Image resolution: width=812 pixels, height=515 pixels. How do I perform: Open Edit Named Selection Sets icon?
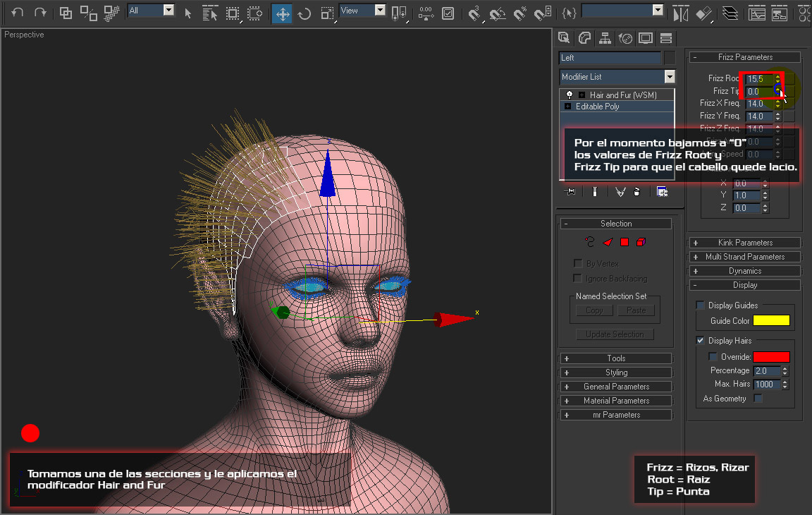(569, 13)
